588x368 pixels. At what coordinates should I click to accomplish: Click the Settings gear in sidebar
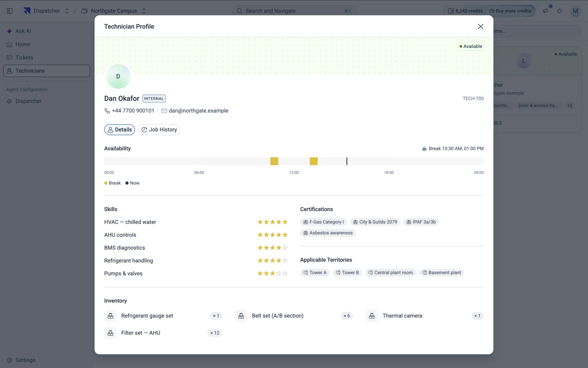[x=9, y=360]
